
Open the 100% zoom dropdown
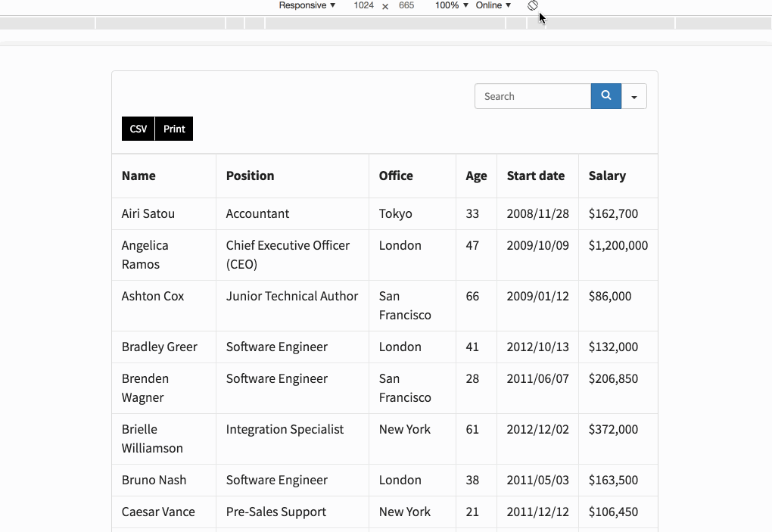click(451, 5)
